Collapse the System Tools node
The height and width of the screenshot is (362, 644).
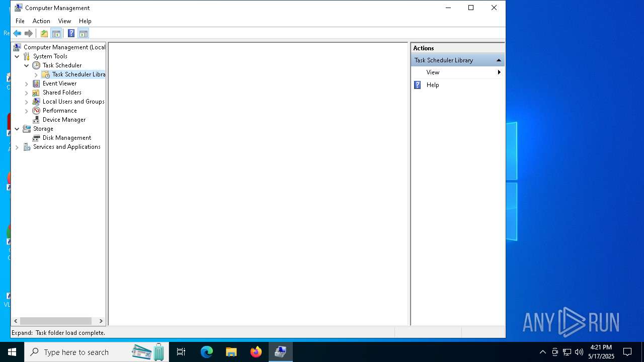(x=17, y=56)
